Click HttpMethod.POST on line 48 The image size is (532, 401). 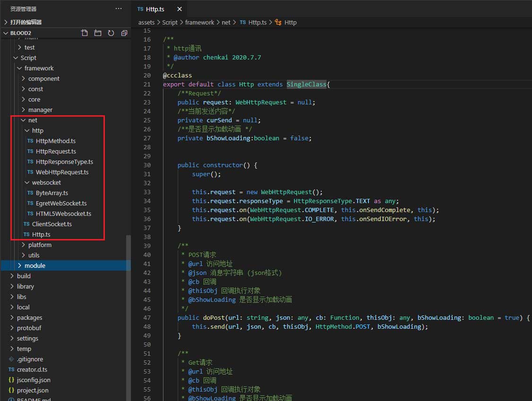(x=343, y=327)
